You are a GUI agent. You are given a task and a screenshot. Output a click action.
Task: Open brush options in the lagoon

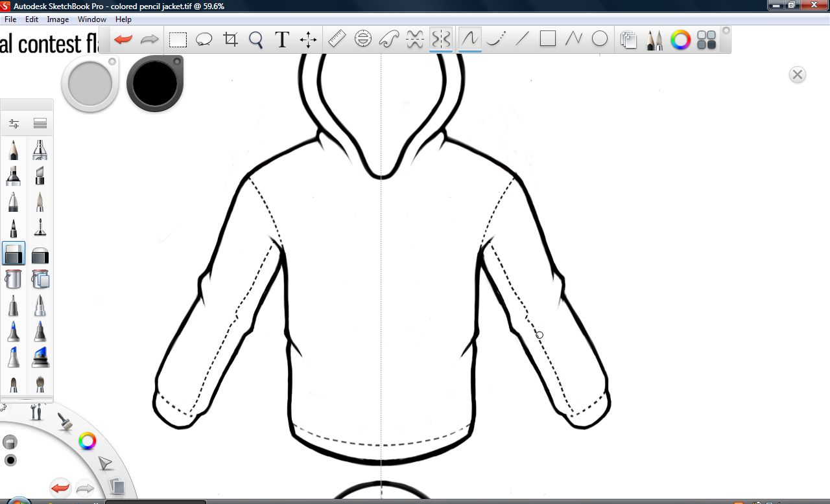click(x=65, y=422)
